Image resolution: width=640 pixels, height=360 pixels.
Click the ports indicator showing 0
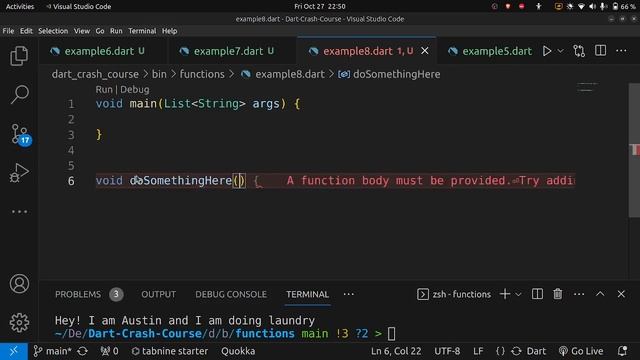tap(109, 351)
